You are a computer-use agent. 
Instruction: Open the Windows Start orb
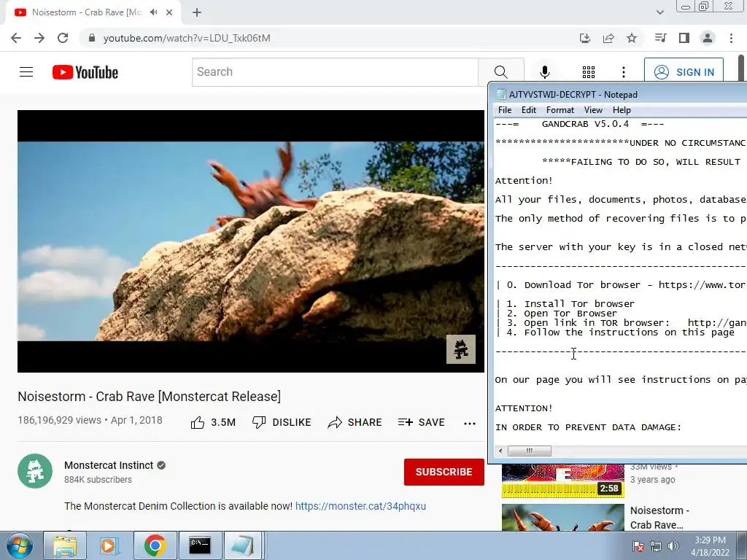click(x=20, y=545)
